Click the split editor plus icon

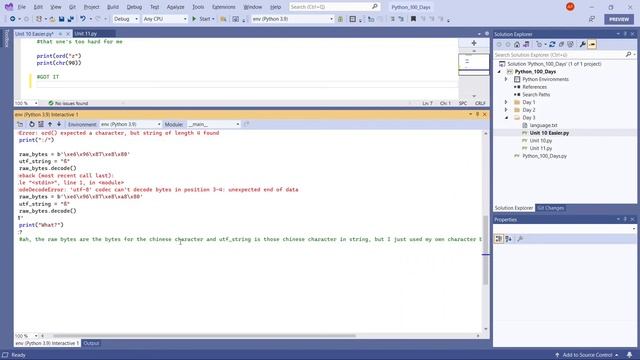click(x=474, y=43)
